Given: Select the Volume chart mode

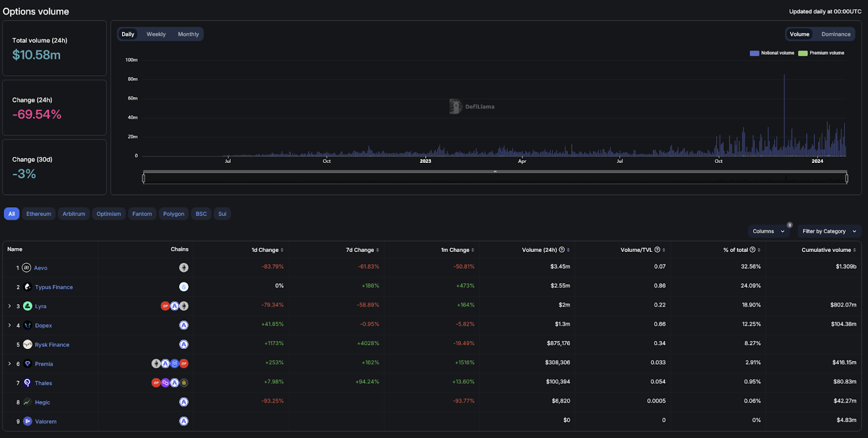Looking at the screenshot, I should pos(800,34).
